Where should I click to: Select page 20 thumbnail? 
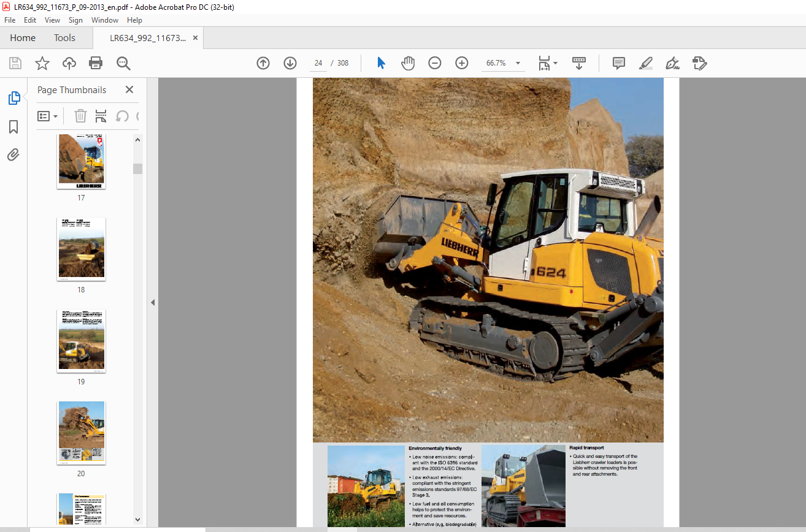click(81, 433)
